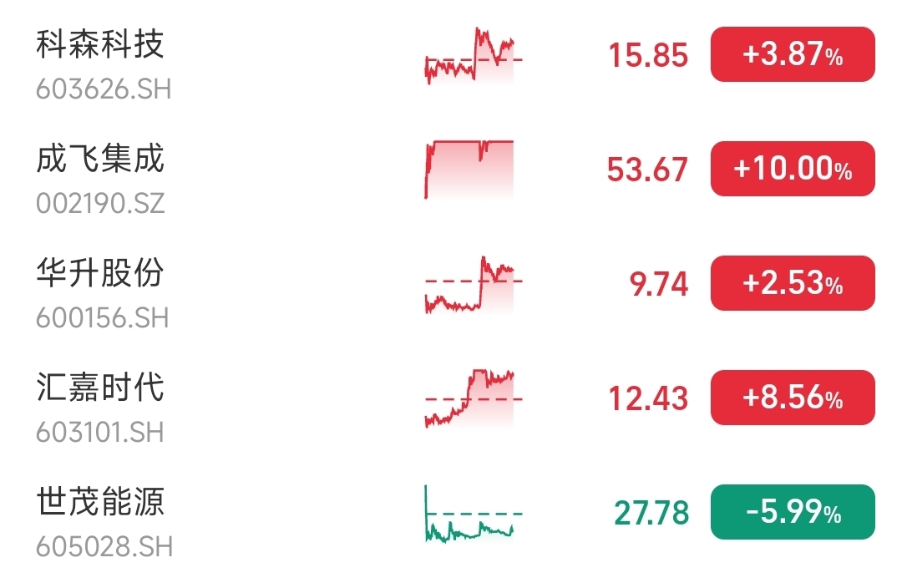View the 成飞集成 limit-up sparkline chart
The image size is (902, 588).
[469, 170]
